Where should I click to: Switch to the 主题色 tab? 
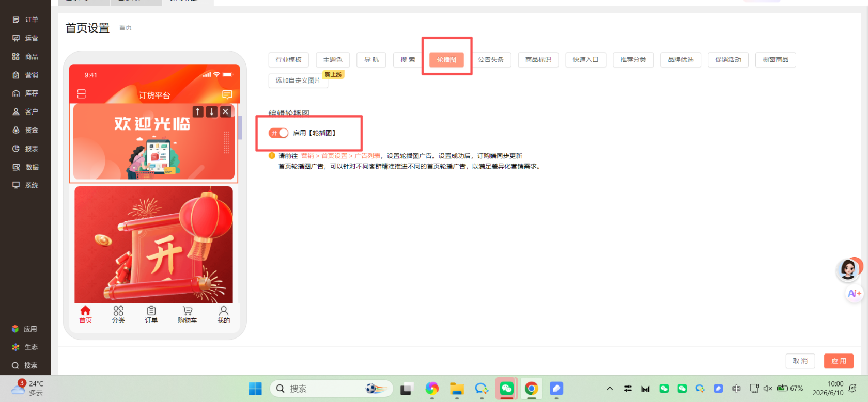click(x=333, y=60)
